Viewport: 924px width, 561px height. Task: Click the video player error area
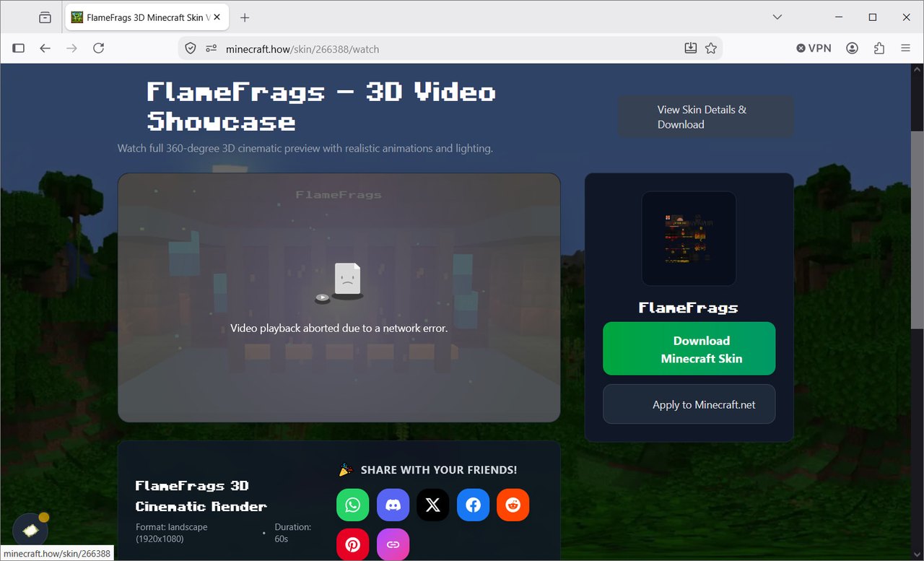(339, 297)
